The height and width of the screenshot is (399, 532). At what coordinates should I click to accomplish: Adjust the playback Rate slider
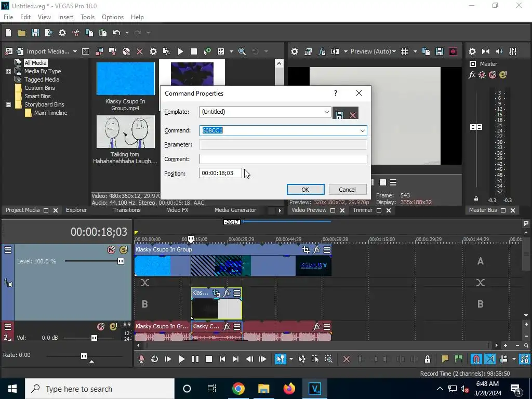pyautogui.click(x=84, y=356)
